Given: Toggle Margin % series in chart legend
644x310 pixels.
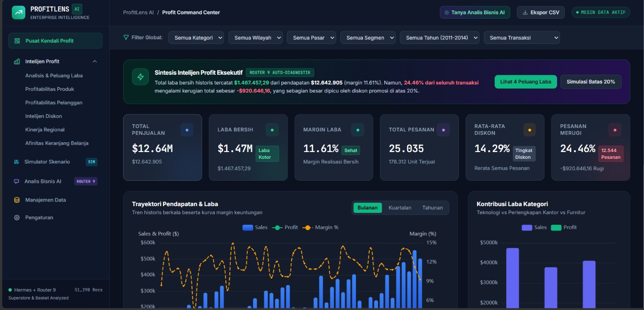Looking at the screenshot, I should (321, 228).
